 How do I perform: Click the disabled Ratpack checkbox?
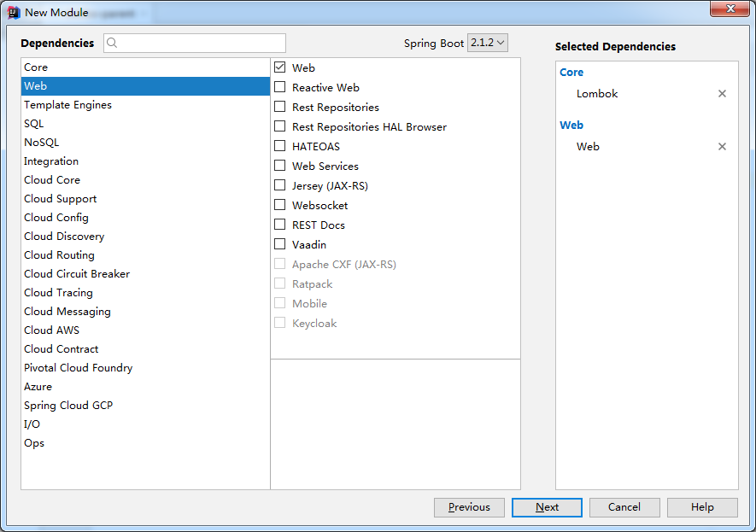(279, 284)
